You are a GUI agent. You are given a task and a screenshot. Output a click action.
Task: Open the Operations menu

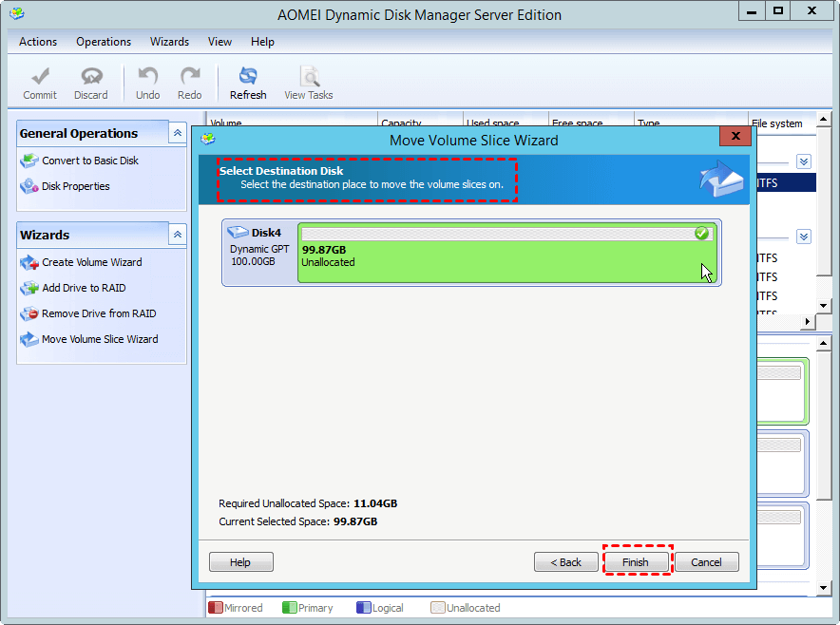pos(104,42)
